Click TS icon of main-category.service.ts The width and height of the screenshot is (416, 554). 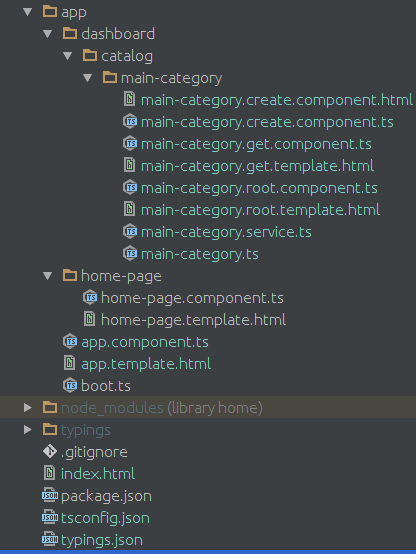(130, 231)
